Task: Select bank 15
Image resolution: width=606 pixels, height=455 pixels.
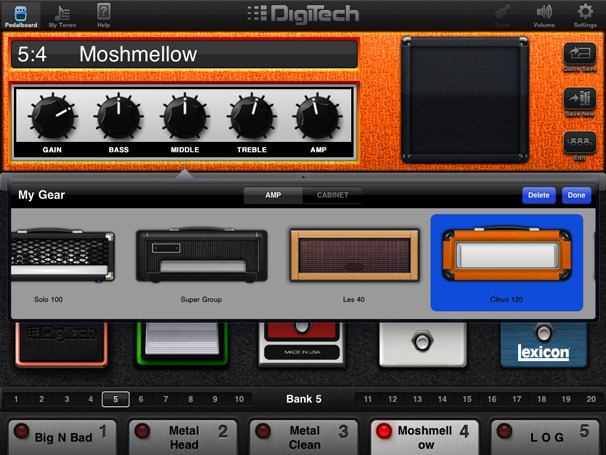Action: coord(467,399)
